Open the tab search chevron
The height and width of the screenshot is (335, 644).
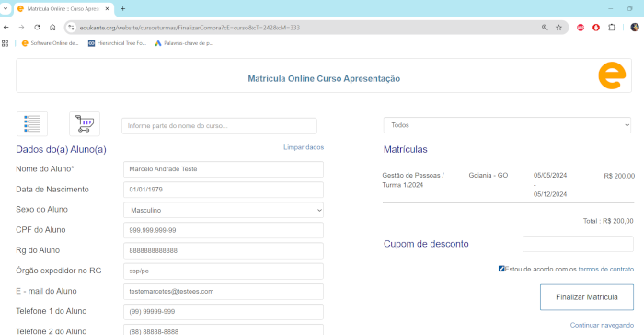click(x=6, y=8)
